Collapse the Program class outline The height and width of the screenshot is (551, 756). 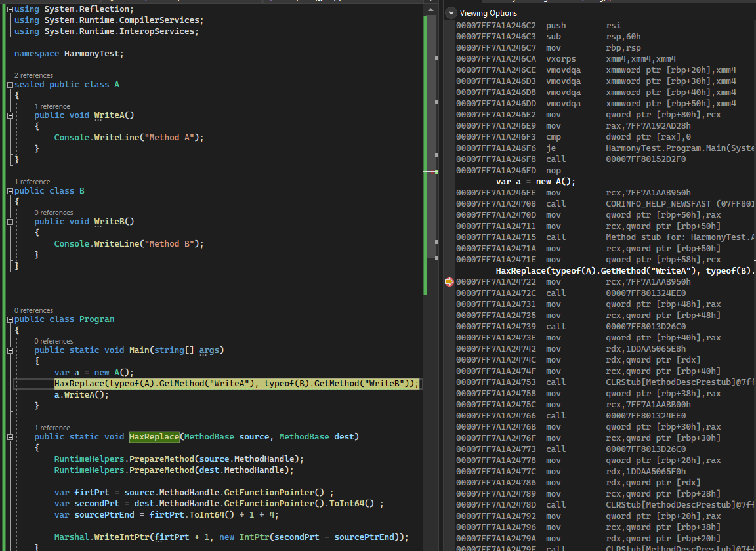[x=10, y=319]
